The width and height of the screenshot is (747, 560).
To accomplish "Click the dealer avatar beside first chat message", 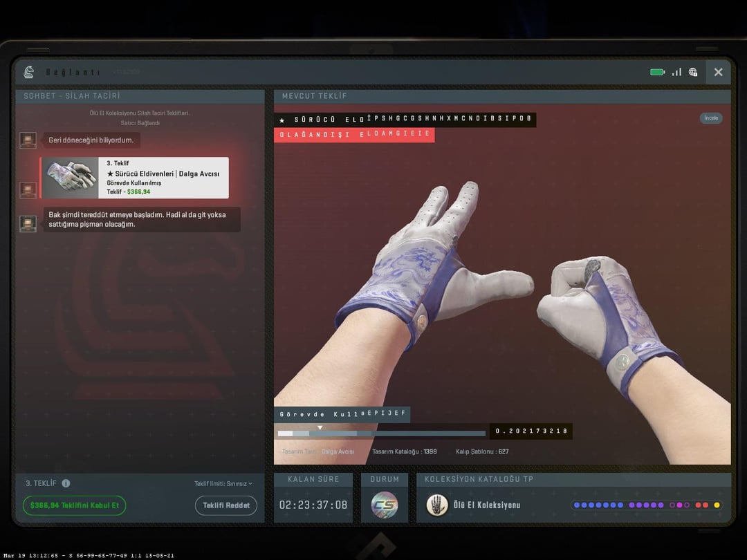I will [x=28, y=140].
